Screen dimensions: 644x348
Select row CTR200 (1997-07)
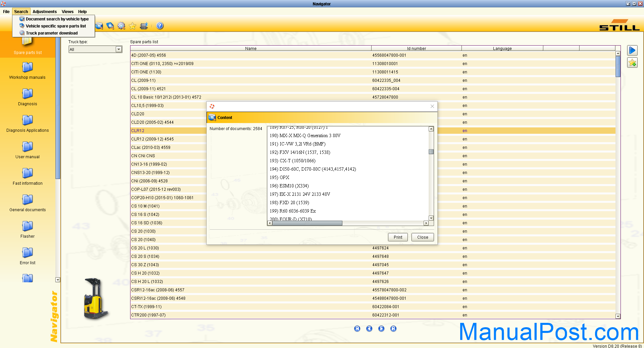point(373,315)
